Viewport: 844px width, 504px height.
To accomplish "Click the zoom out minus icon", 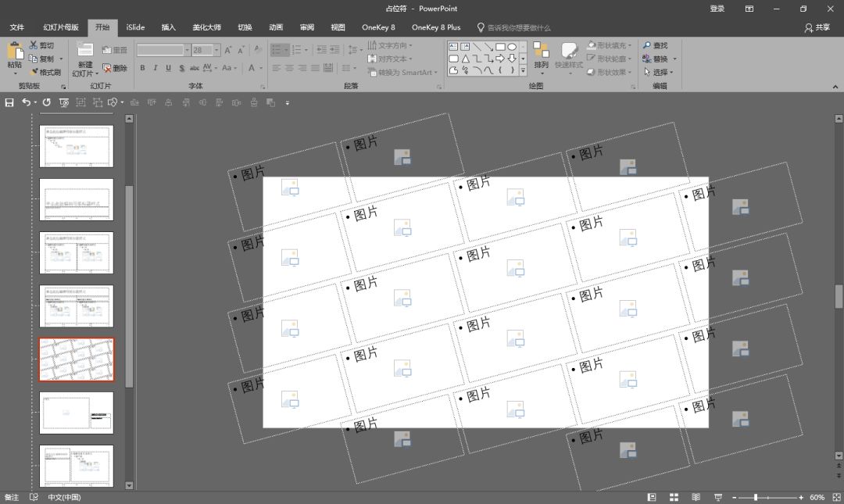I will pos(734,498).
